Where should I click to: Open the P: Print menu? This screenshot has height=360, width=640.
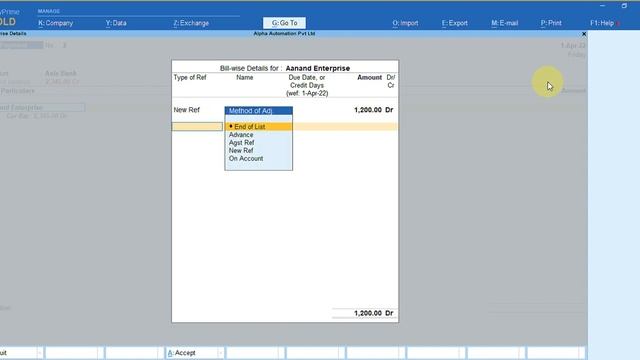551,23
